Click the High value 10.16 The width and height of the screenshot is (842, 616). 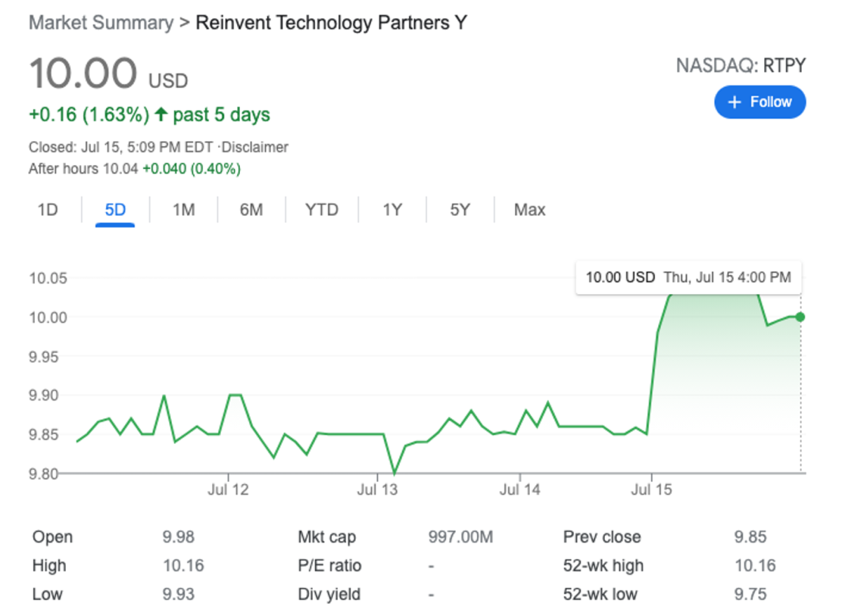coord(182,565)
